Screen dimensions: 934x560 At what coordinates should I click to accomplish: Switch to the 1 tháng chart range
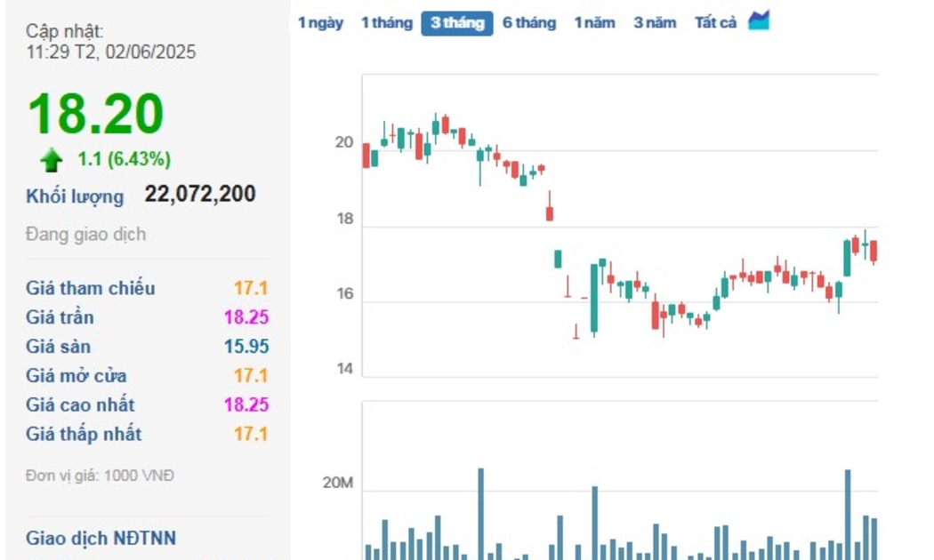pyautogui.click(x=386, y=23)
